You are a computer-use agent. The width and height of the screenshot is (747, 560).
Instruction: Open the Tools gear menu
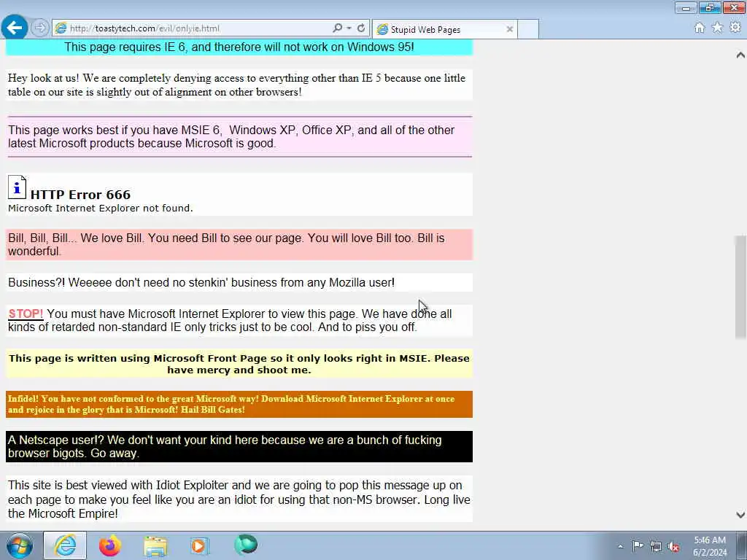[735, 28]
